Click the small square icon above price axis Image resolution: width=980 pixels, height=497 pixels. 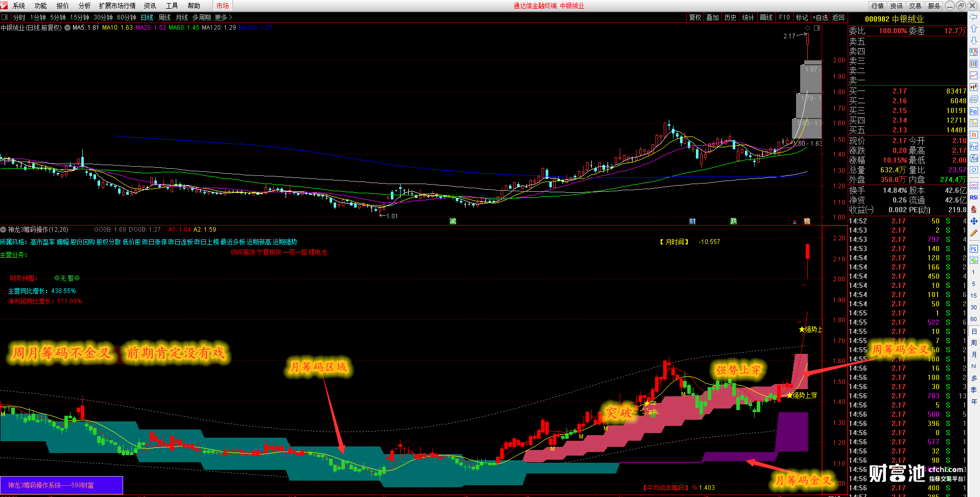[817, 28]
